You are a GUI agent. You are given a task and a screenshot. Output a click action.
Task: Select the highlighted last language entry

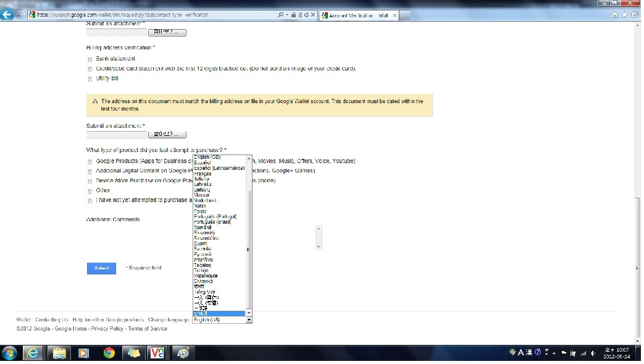coord(219,313)
